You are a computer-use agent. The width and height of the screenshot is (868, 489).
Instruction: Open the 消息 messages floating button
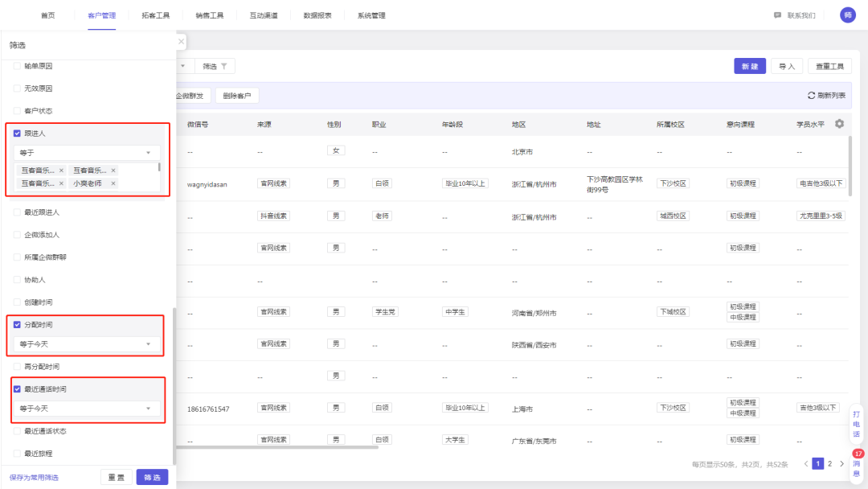coord(856,467)
